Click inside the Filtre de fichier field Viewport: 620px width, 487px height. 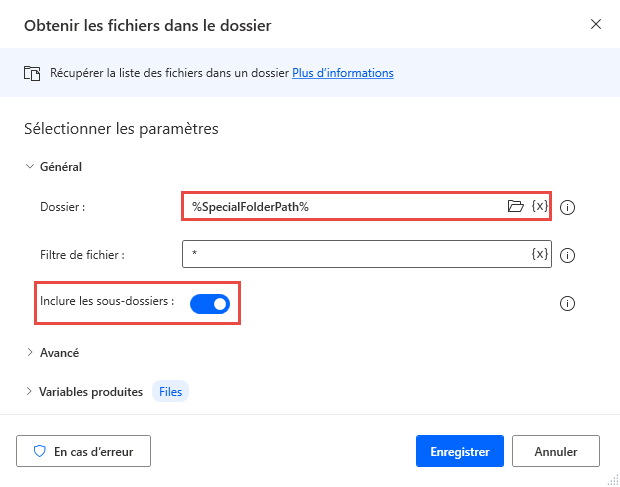(350, 254)
